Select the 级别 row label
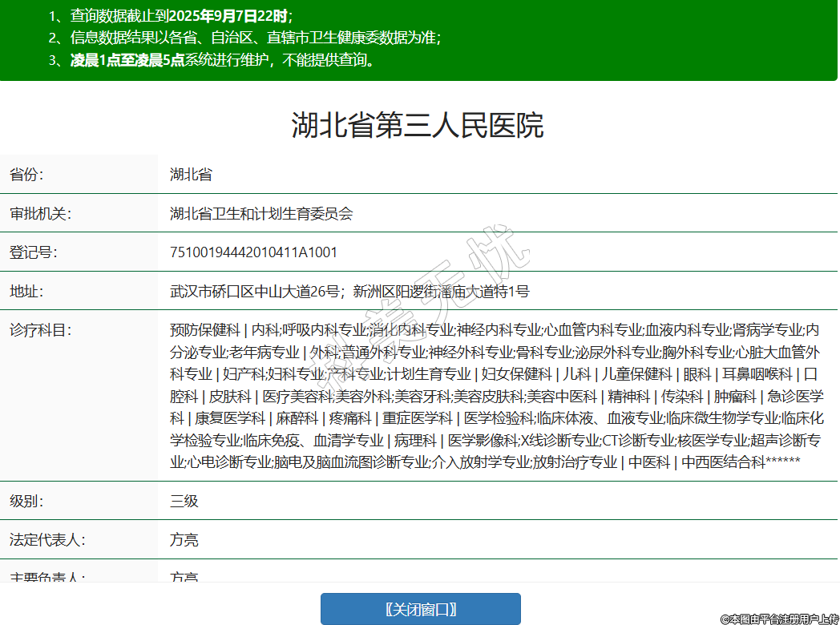The image size is (840, 625). coord(26,502)
